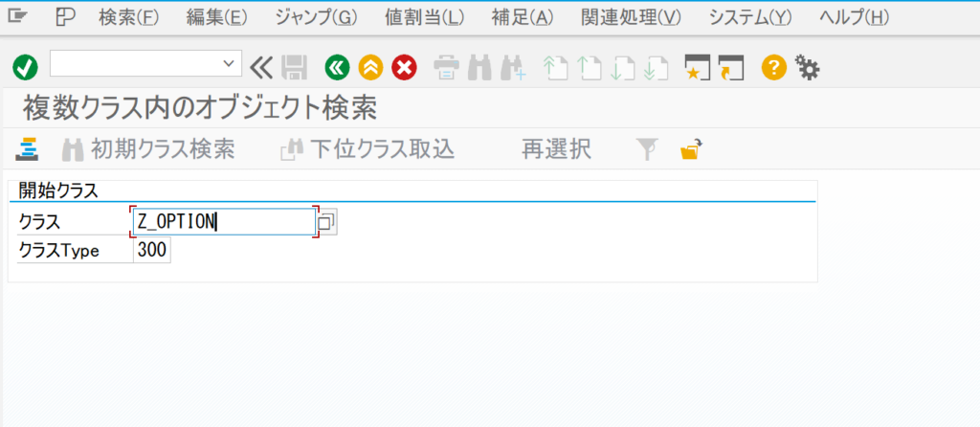Open the 値割当(L) menu
The image size is (980, 427).
click(425, 17)
